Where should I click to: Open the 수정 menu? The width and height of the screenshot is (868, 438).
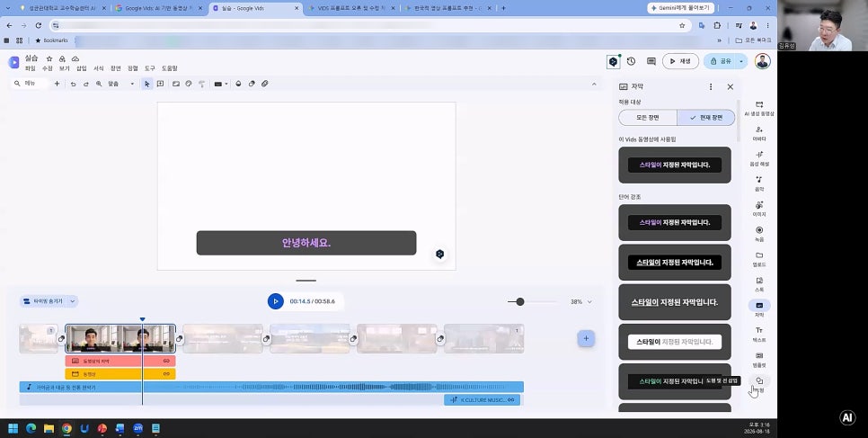click(47, 68)
